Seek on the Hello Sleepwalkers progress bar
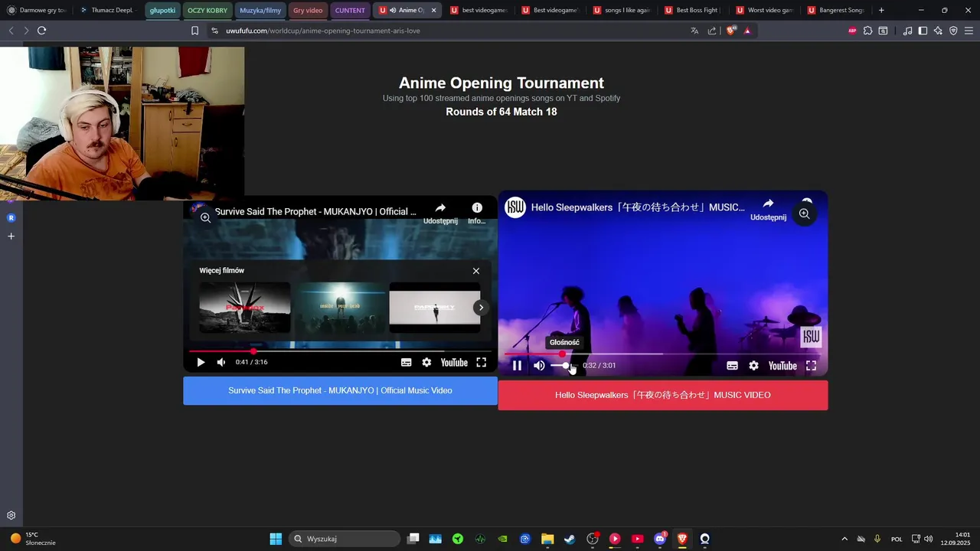Image resolution: width=980 pixels, height=551 pixels. [663, 354]
